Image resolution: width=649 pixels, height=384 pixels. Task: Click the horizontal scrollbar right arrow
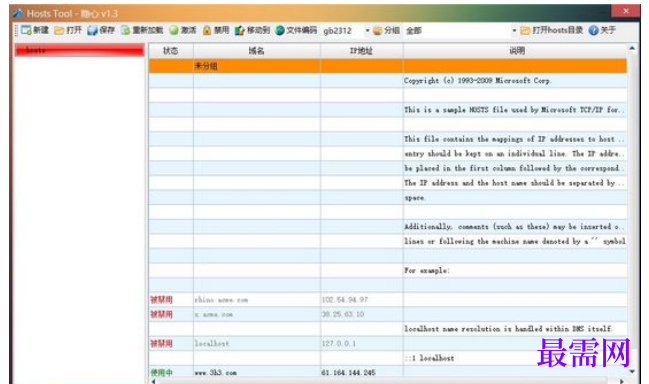tap(622, 381)
